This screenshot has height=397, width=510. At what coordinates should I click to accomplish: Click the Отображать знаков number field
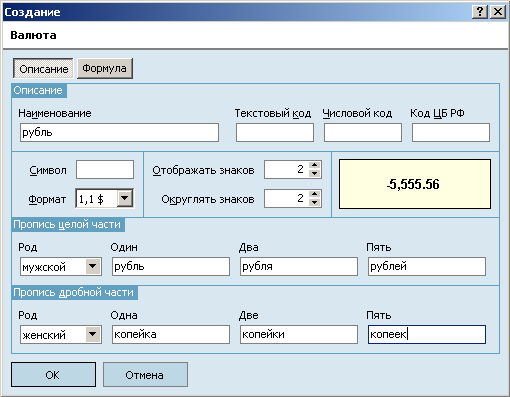coord(287,170)
